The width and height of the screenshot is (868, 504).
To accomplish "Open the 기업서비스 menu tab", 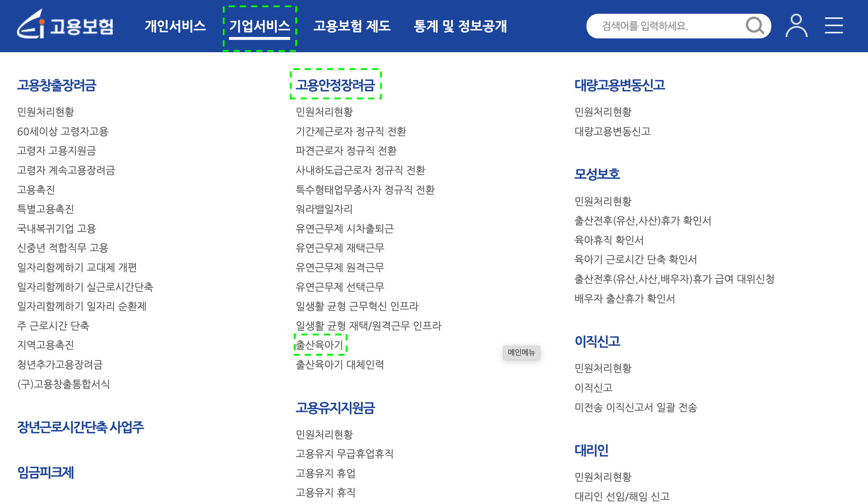I will 260,26.
